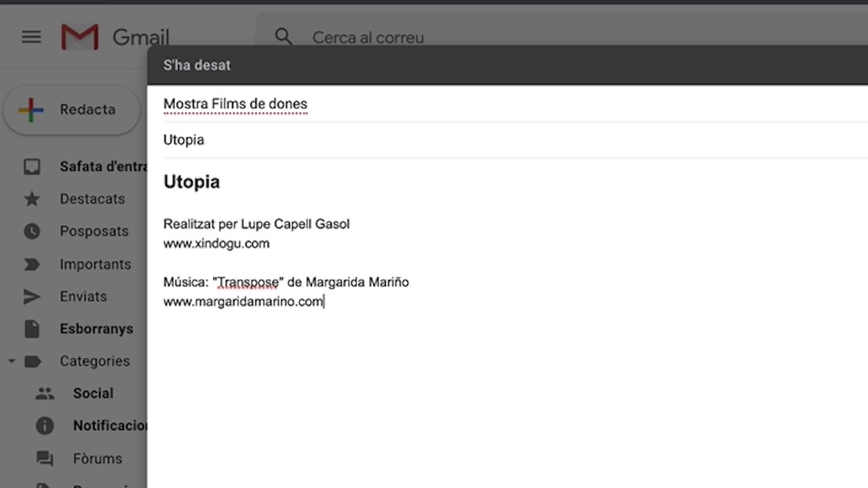Click the misspelled word 'Transpose'
The height and width of the screenshot is (488, 868).
pos(248,282)
